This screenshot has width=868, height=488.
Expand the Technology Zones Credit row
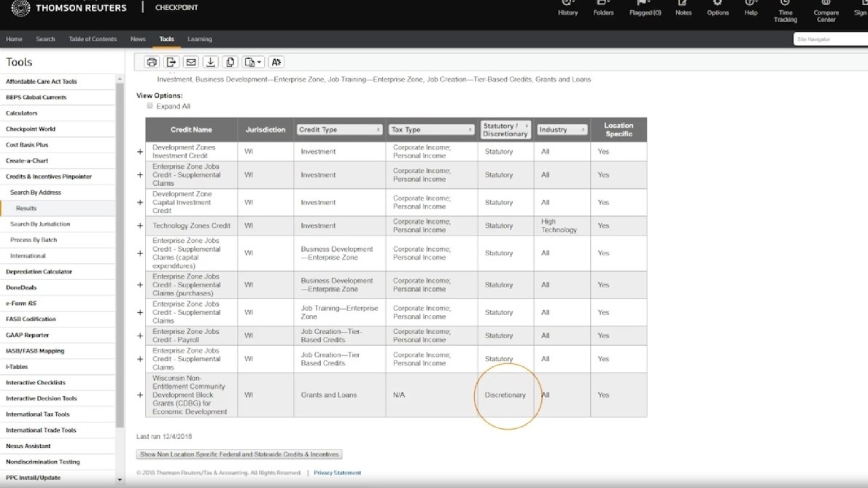140,226
